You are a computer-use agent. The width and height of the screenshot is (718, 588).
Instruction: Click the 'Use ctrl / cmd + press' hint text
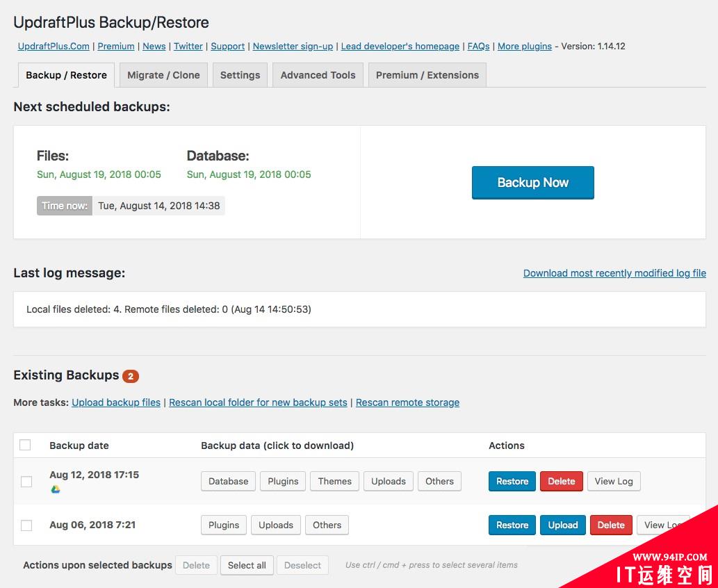[x=432, y=565]
